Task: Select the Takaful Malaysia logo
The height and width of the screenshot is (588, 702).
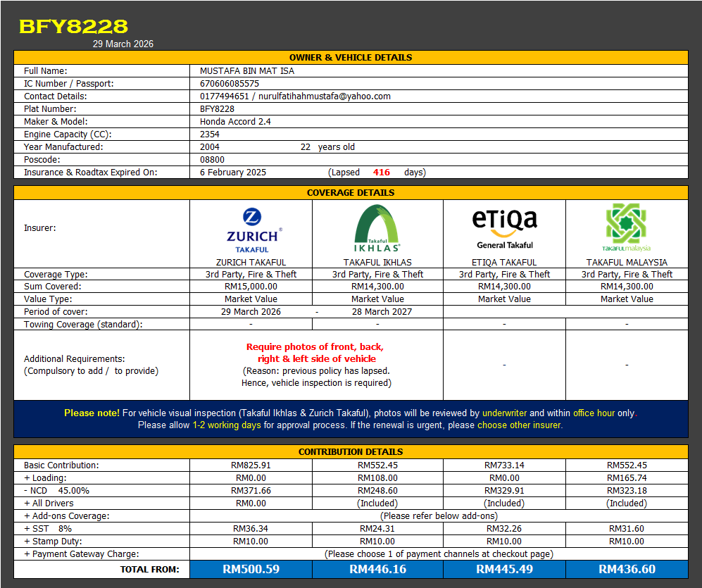Action: tap(627, 227)
